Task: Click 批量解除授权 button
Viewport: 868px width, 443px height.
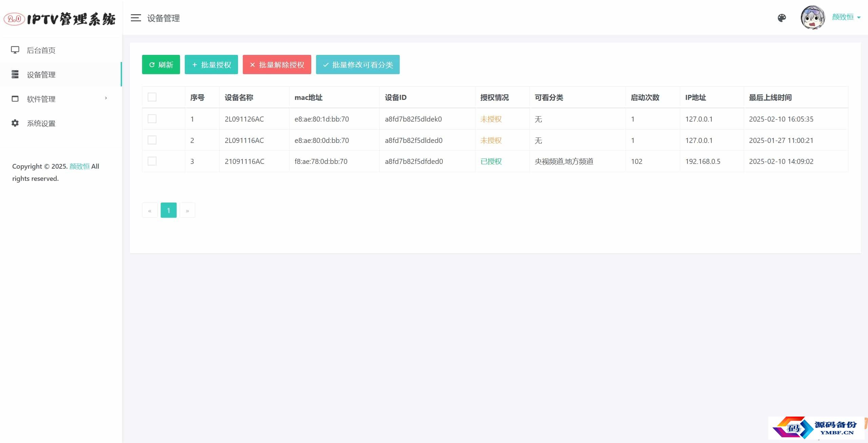Action: point(277,64)
